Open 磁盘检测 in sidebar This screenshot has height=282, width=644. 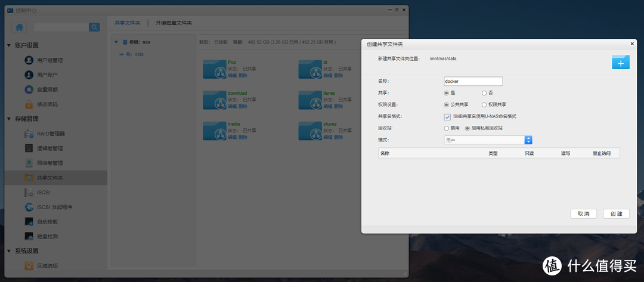(47, 236)
